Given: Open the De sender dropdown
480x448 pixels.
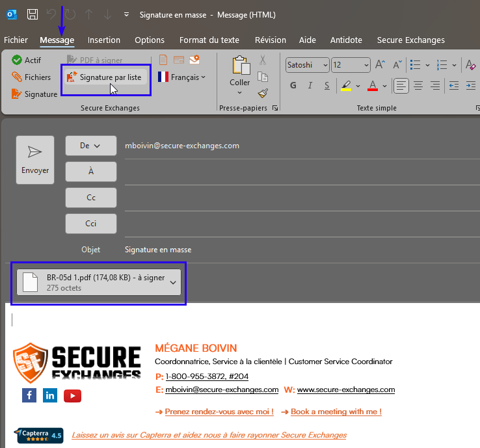Looking at the screenshot, I should (x=91, y=146).
